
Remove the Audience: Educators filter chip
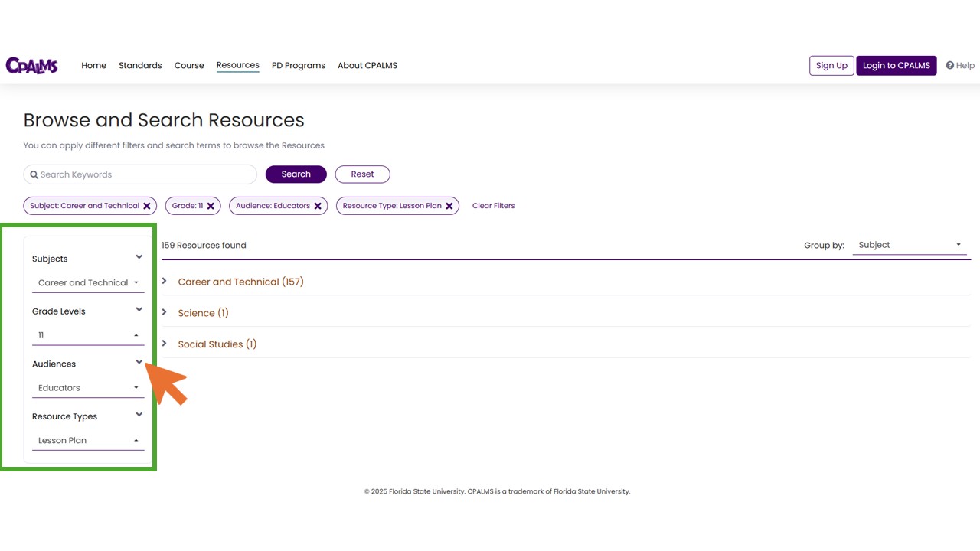(x=317, y=205)
